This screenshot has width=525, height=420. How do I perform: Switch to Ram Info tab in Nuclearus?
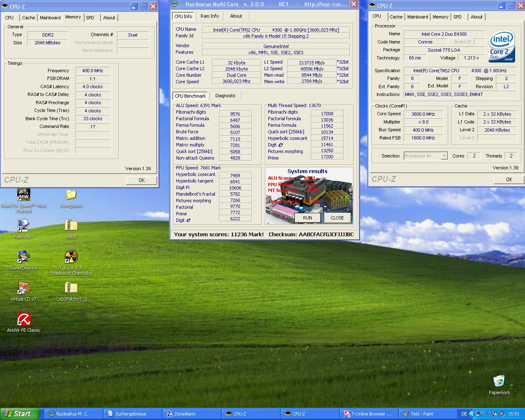(210, 16)
